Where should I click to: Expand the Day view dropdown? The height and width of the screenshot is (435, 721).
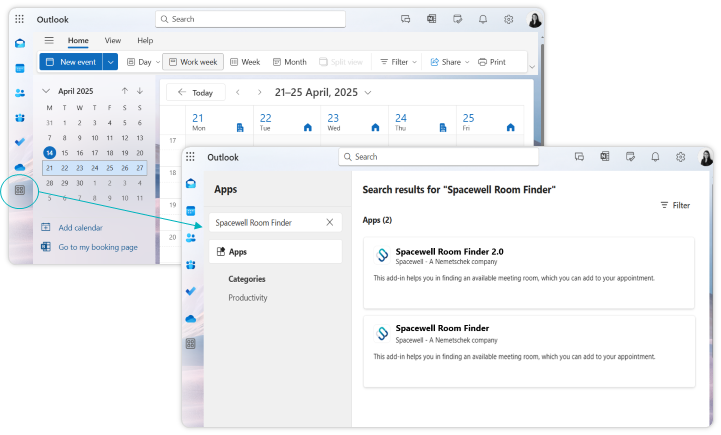158,62
